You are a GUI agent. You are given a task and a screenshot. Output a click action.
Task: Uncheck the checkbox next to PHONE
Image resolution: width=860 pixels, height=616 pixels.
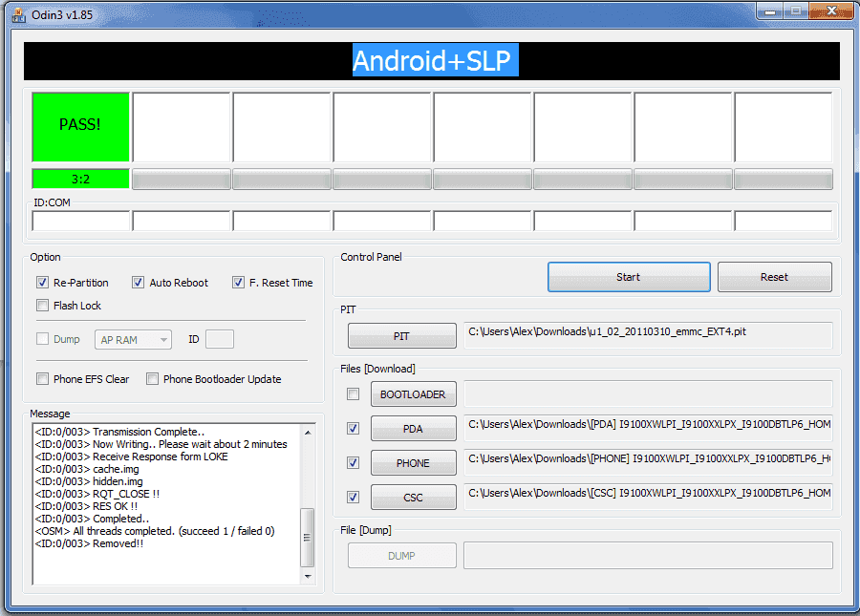pos(354,463)
